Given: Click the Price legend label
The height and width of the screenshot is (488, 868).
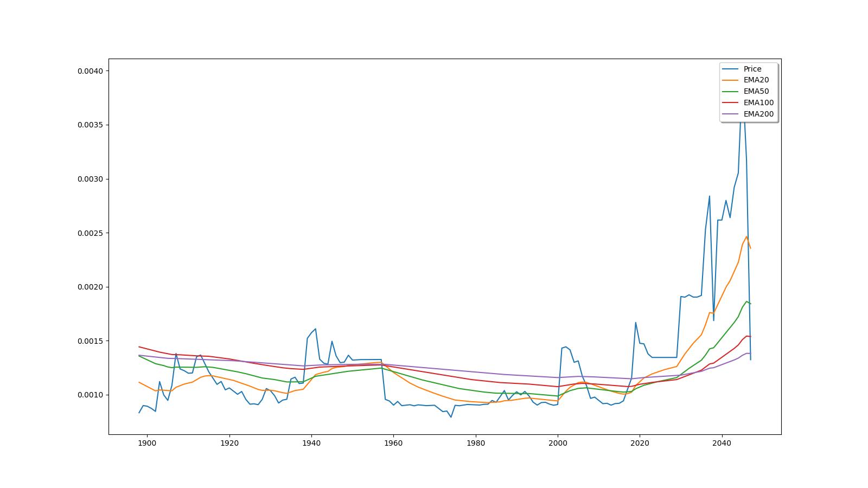Looking at the screenshot, I should point(752,69).
